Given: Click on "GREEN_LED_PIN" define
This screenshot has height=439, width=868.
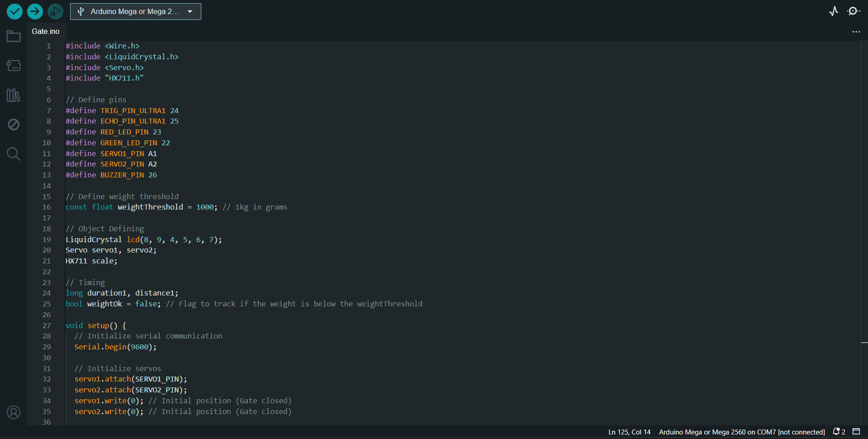Looking at the screenshot, I should point(129,143).
